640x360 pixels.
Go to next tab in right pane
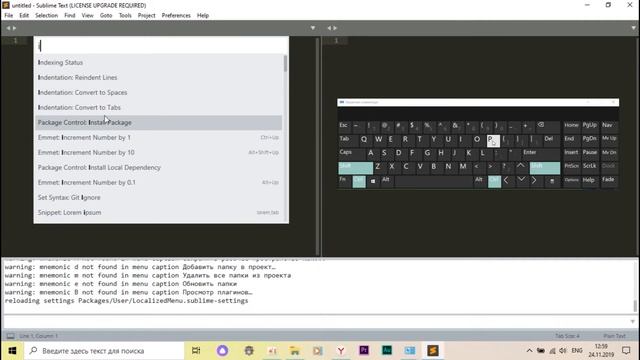click(336, 28)
